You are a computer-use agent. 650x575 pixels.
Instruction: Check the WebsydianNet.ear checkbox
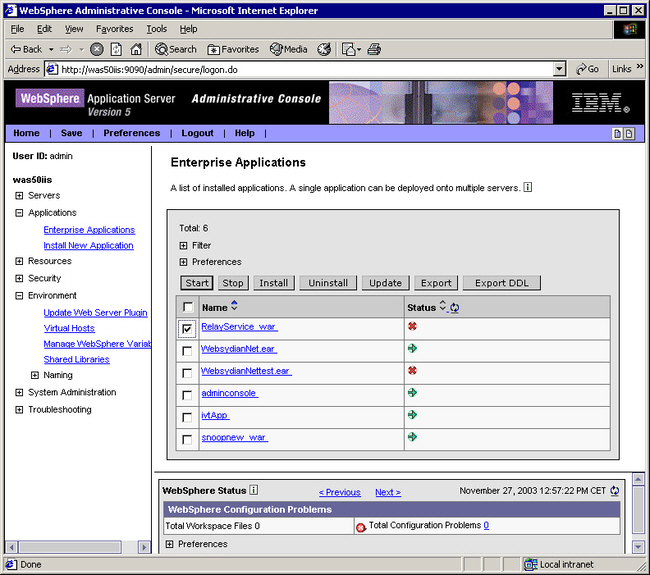pos(187,351)
